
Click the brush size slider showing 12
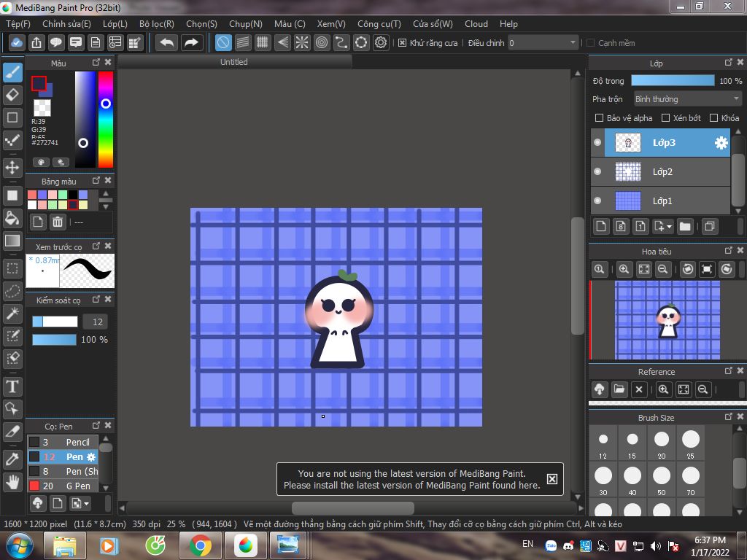55,322
